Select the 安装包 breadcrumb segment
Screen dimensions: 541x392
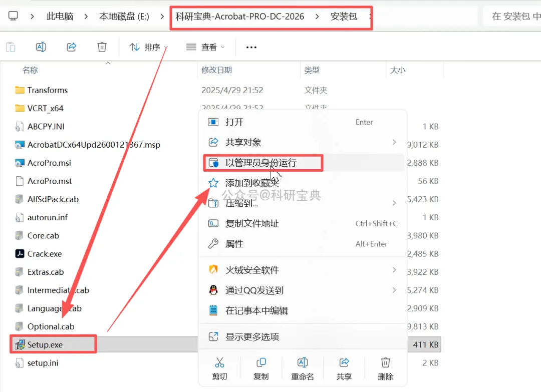[344, 16]
